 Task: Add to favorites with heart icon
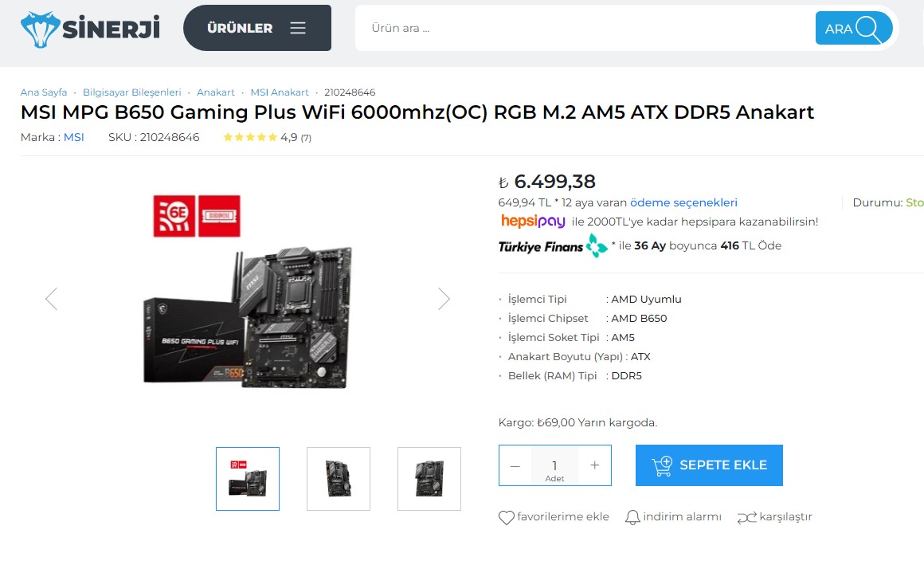[506, 517]
